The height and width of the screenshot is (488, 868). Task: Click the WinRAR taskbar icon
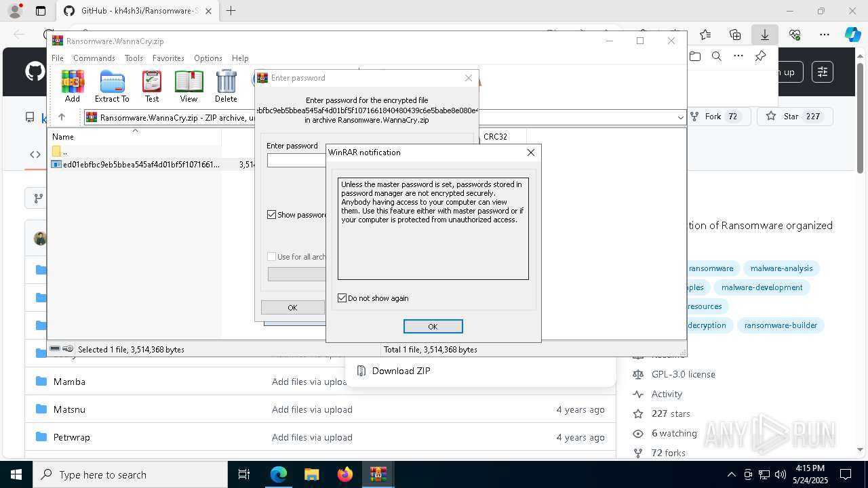[x=378, y=474]
